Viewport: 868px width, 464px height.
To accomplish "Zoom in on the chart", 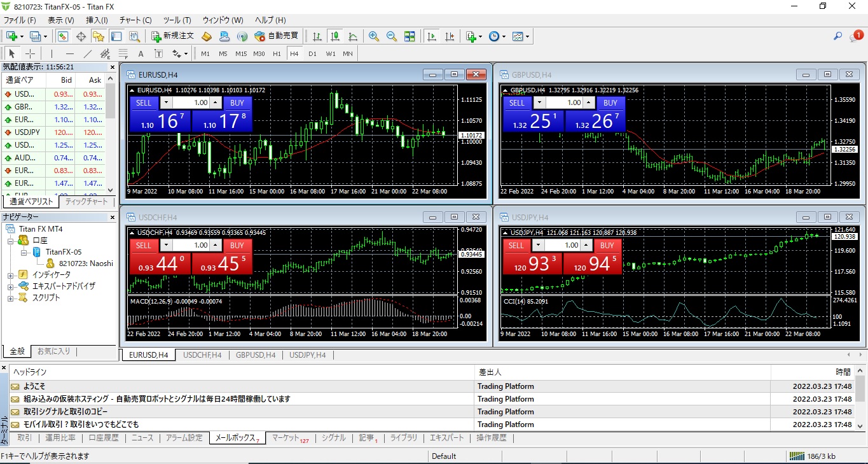I will click(374, 36).
